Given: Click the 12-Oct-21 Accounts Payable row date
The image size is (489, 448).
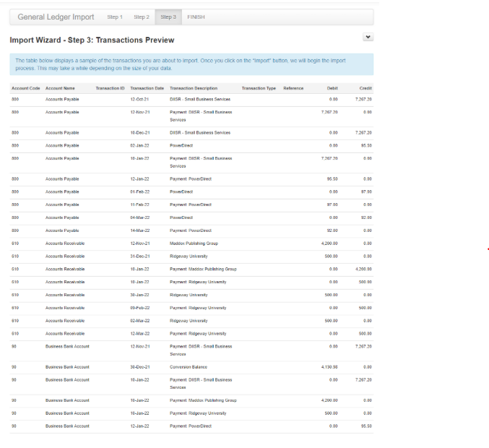Looking at the screenshot, I should click(x=139, y=99).
